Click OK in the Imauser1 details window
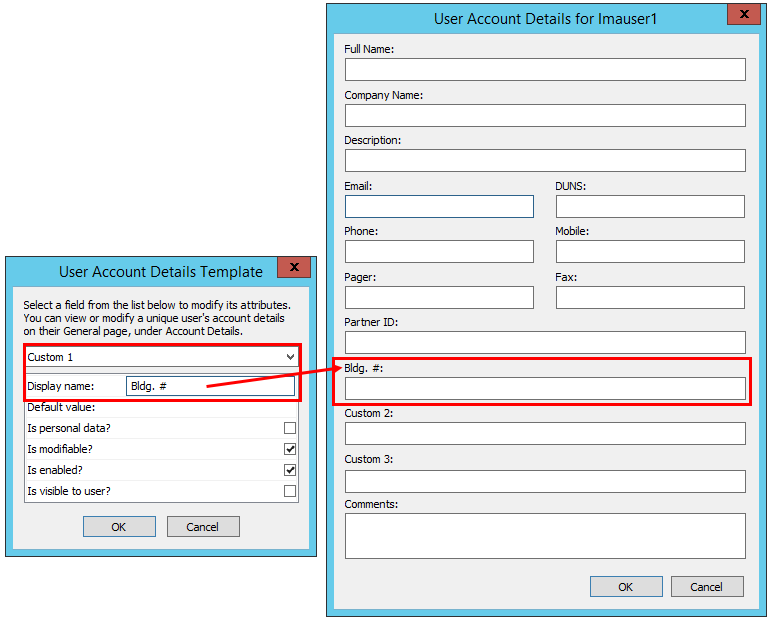 click(x=626, y=587)
